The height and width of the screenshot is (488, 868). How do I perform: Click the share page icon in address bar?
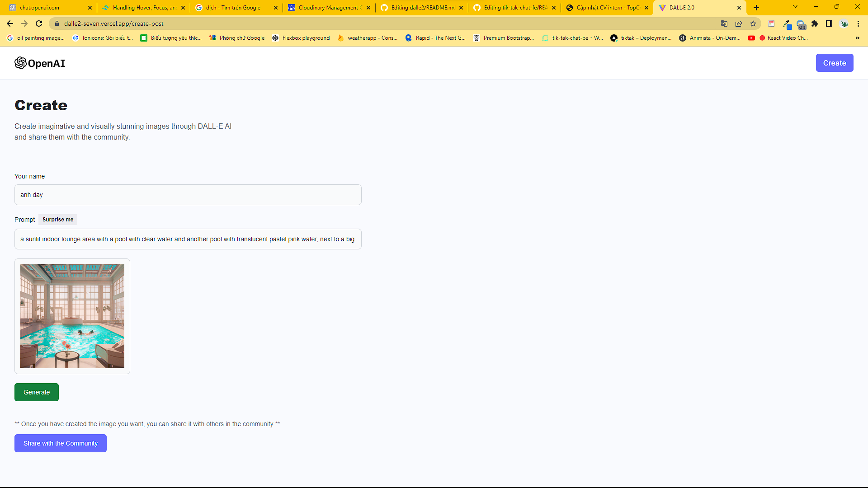tap(739, 23)
